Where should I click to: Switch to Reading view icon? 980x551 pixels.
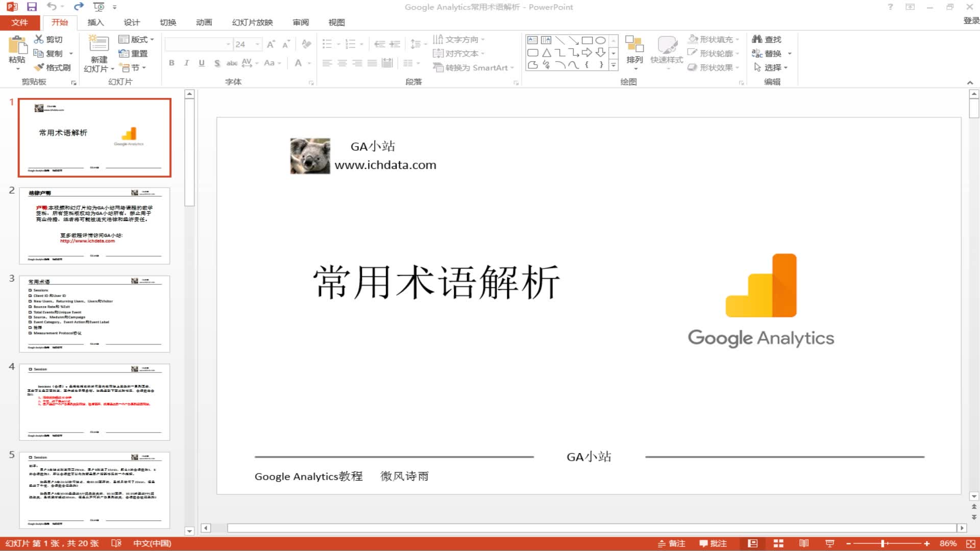pyautogui.click(x=804, y=544)
